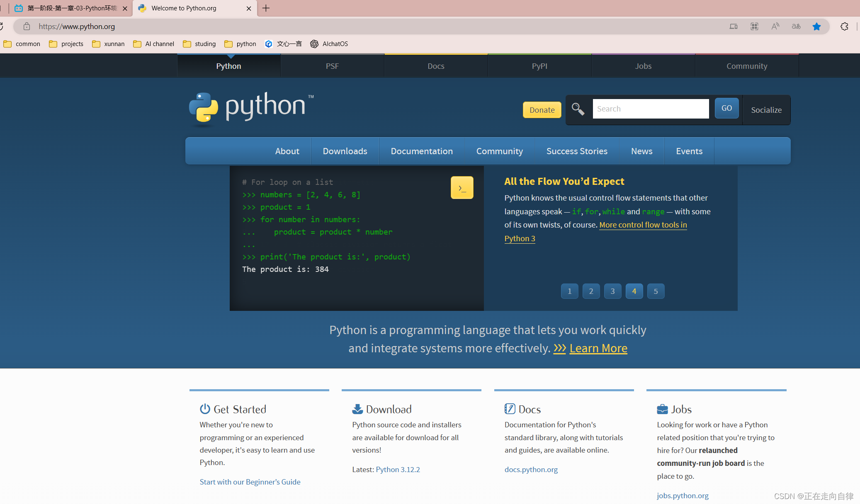Click the magnifying glass search icon
This screenshot has height=504, width=860.
point(578,109)
